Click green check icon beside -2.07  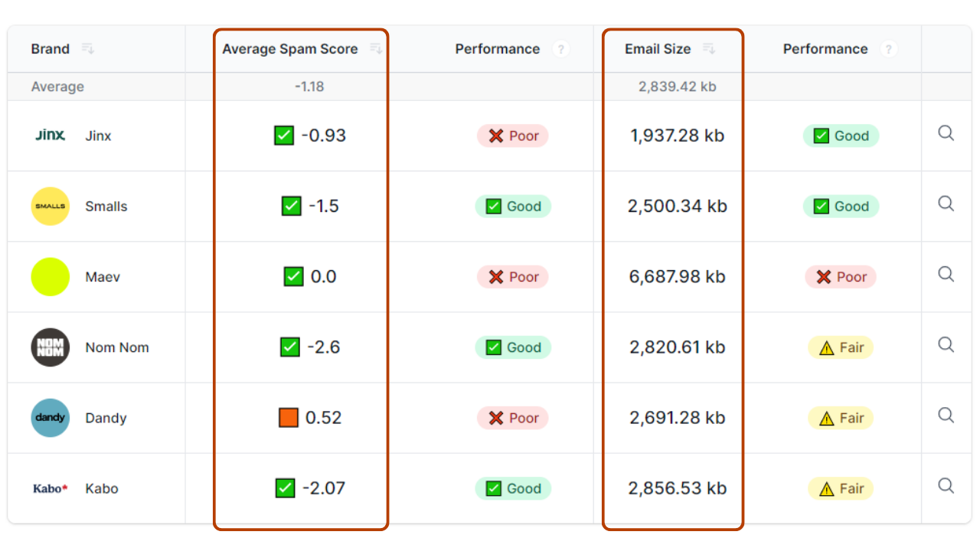(x=285, y=487)
